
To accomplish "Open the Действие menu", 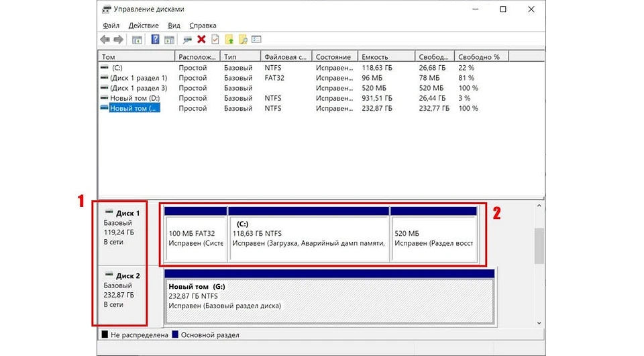I will (x=144, y=26).
